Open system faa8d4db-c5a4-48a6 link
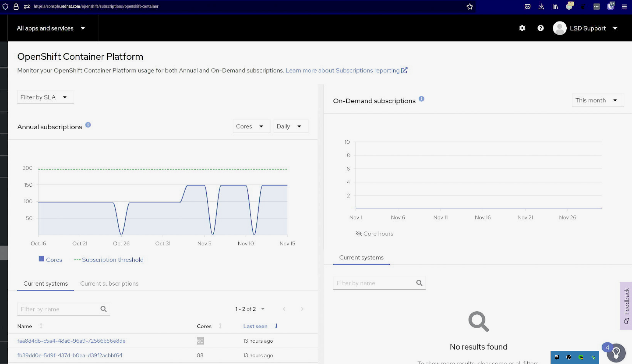This screenshot has height=364, width=632. pyautogui.click(x=71, y=341)
